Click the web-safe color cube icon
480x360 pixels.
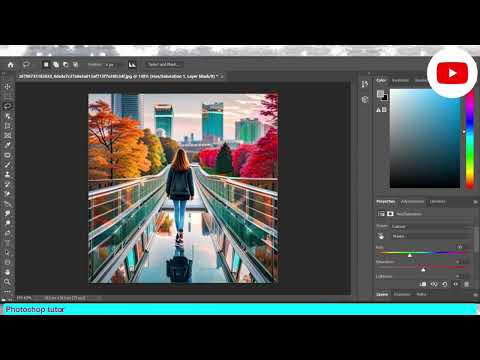(384, 110)
